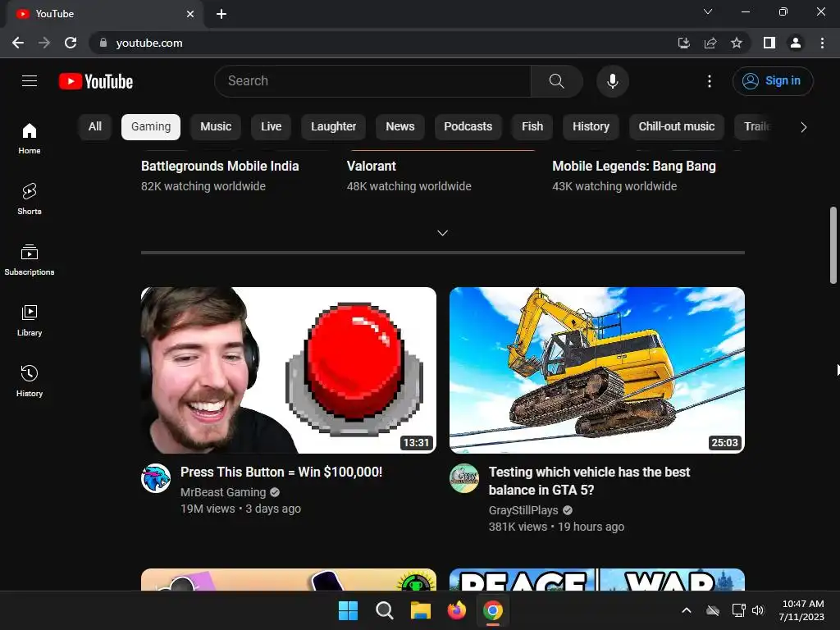Open File Explorer from taskbar
This screenshot has height=630, width=840.
[421, 610]
